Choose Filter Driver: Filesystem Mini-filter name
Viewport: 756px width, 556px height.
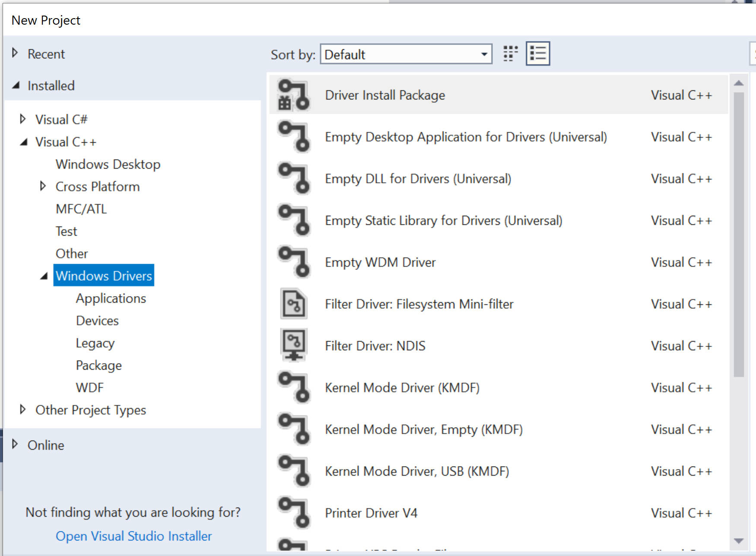419,304
